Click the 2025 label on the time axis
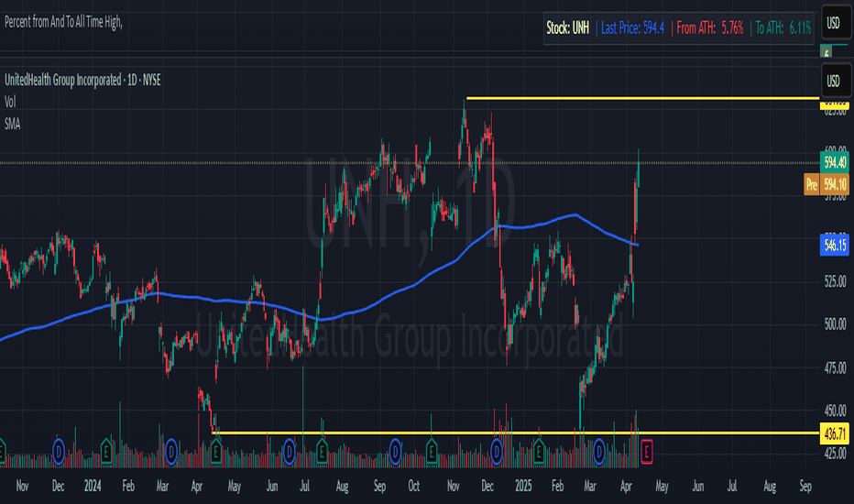 pos(523,486)
